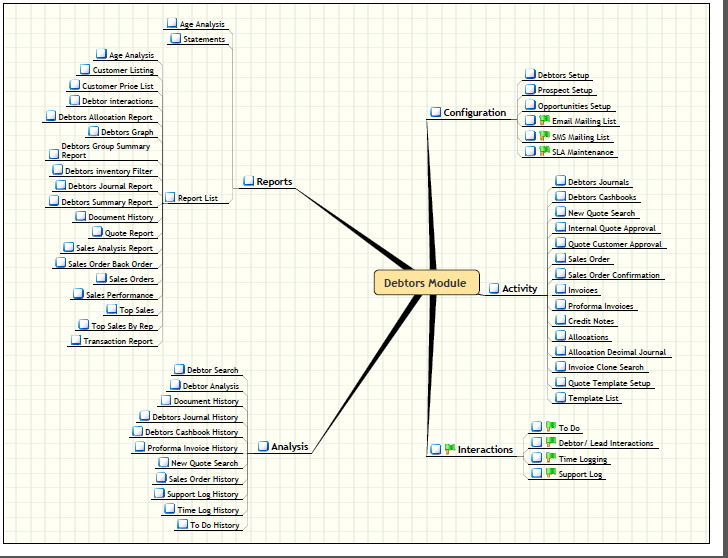The image size is (728, 558).
Task: Tick the box next to Debtors Setup
Action: click(530, 75)
